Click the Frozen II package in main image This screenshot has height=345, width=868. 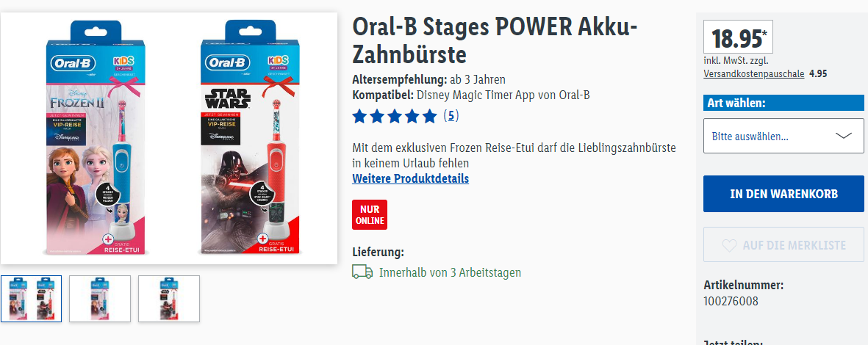coord(96,138)
